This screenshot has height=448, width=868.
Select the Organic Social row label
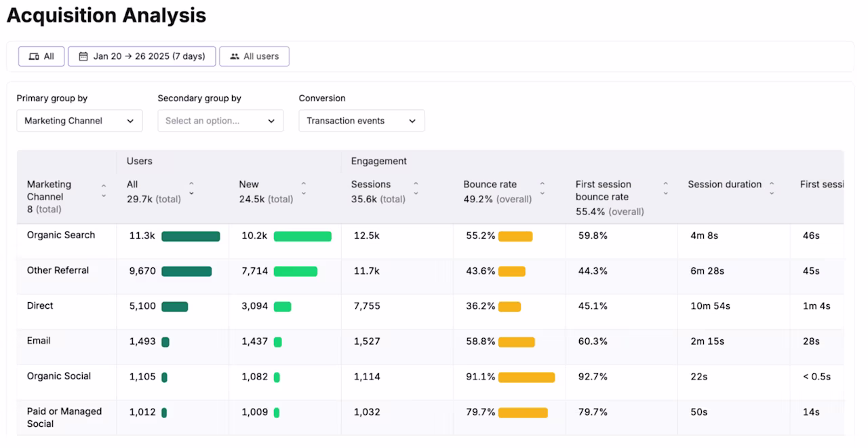coord(59,376)
